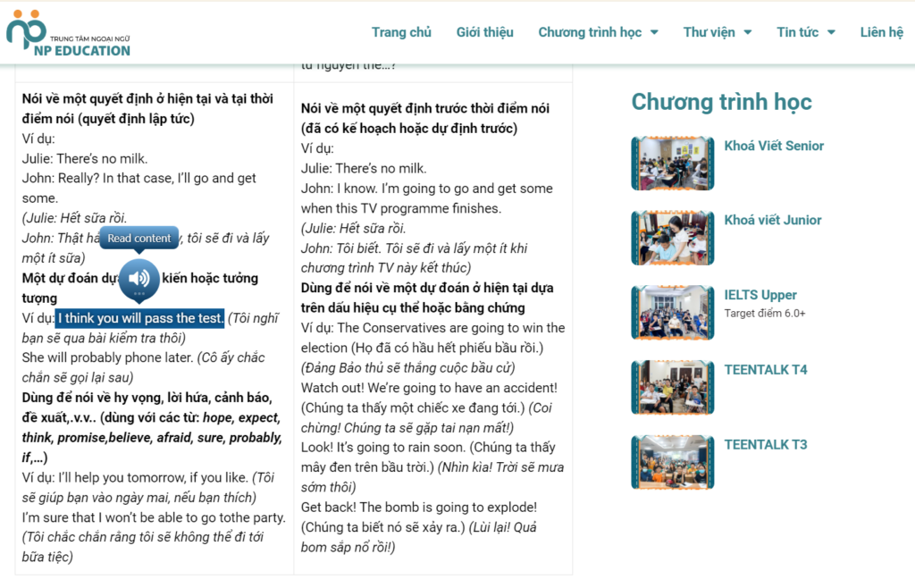
Task: Go to Trang chủ menu item
Action: click(x=401, y=32)
